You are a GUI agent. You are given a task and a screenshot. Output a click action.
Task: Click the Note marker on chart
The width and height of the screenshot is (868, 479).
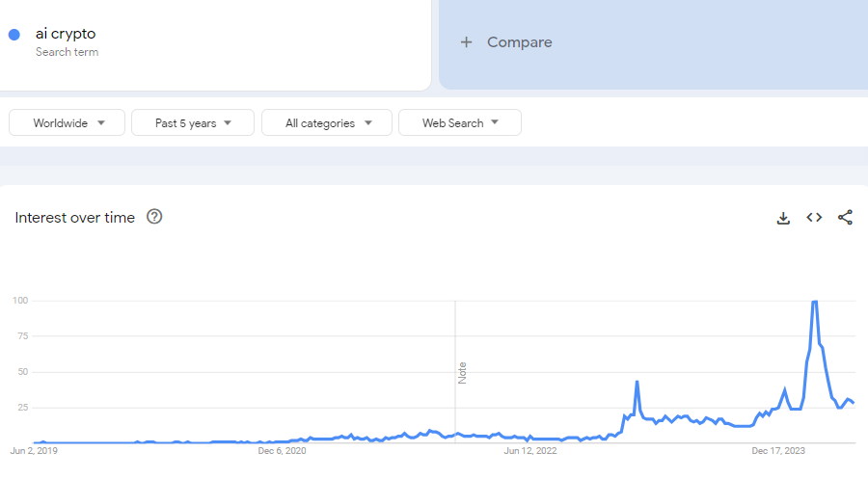[x=462, y=372]
